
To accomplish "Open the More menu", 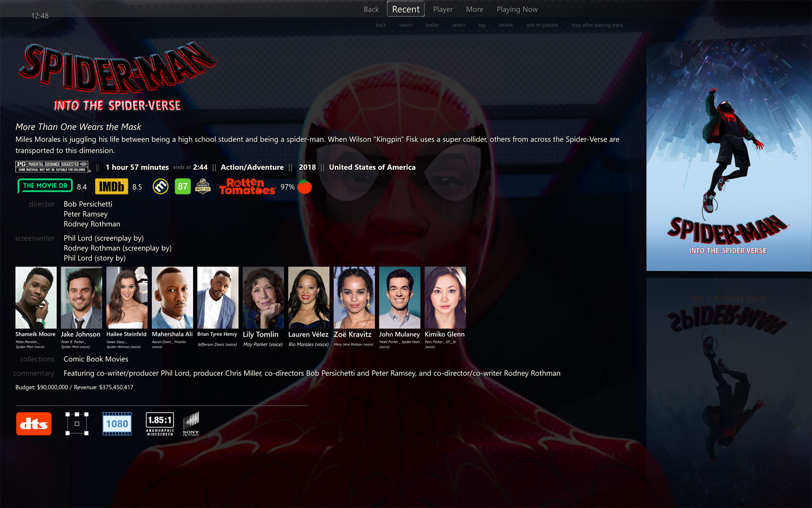I will point(475,9).
